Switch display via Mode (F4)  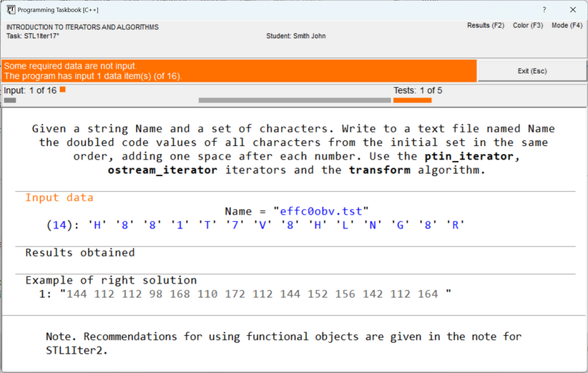click(x=567, y=26)
